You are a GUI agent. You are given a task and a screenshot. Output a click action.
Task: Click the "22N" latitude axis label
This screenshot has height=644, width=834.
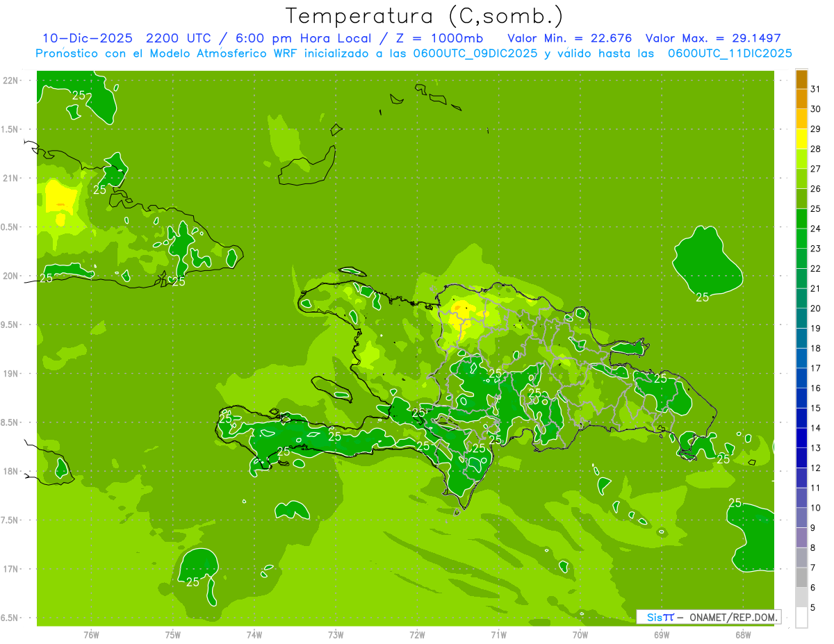click(10, 81)
